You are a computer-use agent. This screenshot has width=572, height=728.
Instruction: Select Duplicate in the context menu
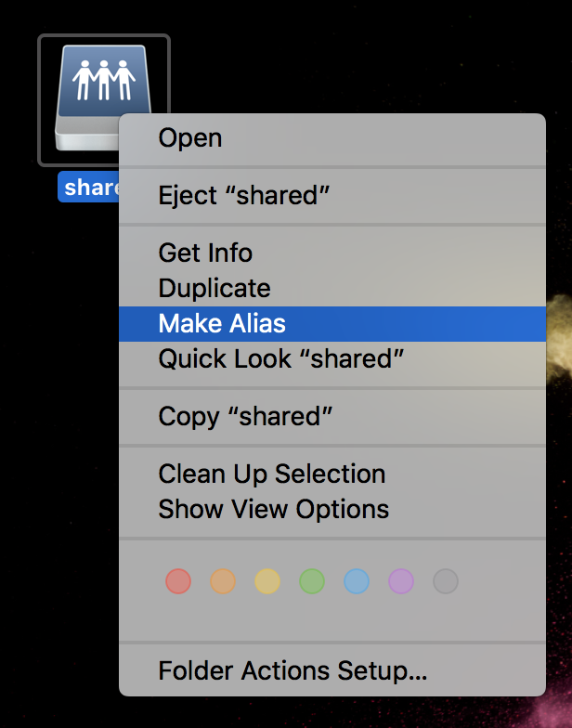pyautogui.click(x=214, y=288)
